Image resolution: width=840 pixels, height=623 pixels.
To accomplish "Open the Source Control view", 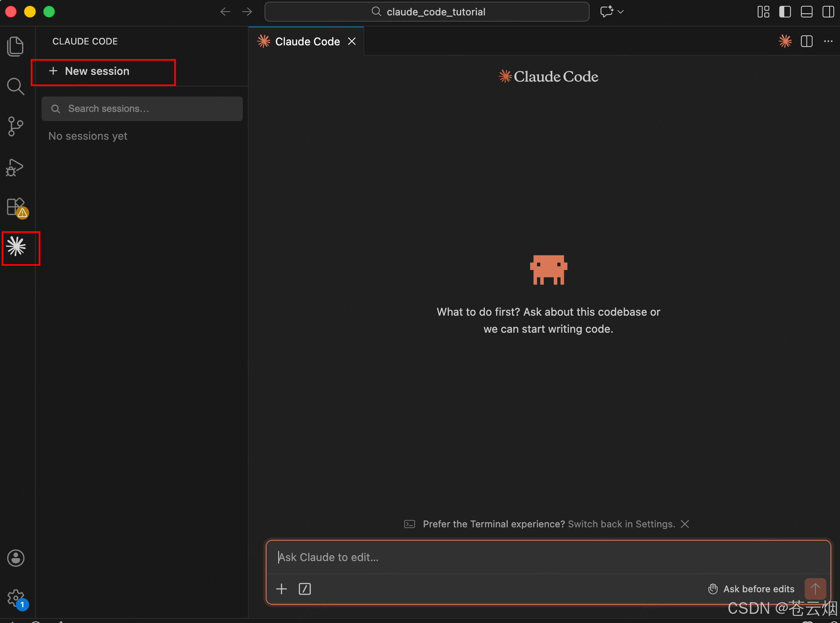I will 16,126.
